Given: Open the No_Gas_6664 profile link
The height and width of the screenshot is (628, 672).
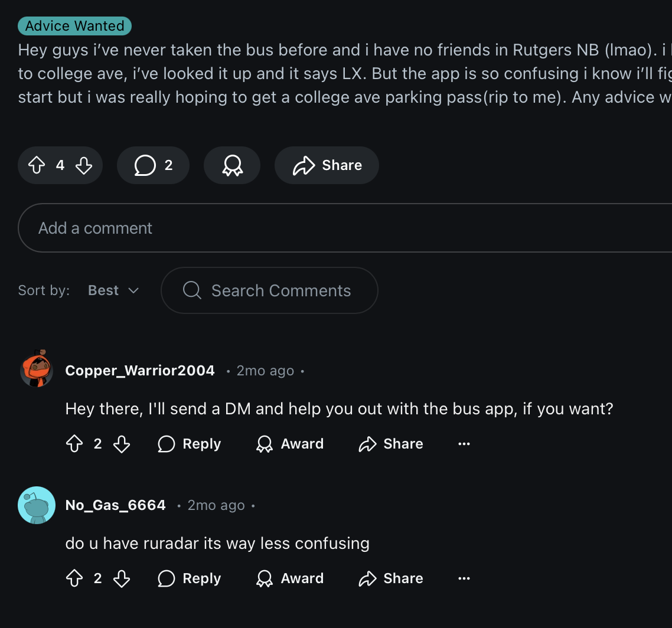Looking at the screenshot, I should (x=115, y=505).
